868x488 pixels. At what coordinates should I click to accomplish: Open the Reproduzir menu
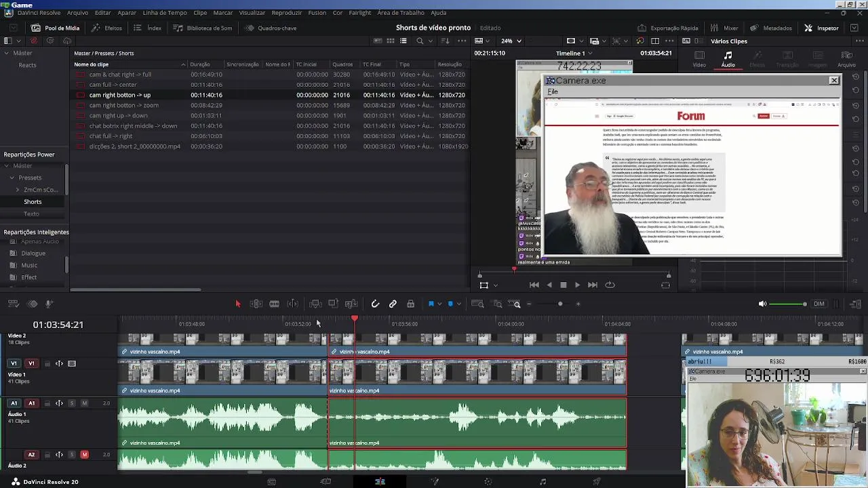(287, 13)
